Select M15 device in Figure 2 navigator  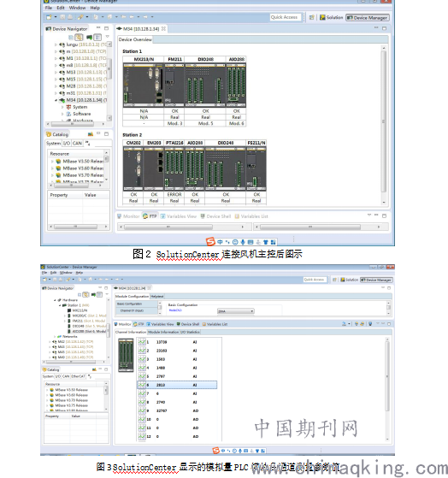(x=84, y=80)
